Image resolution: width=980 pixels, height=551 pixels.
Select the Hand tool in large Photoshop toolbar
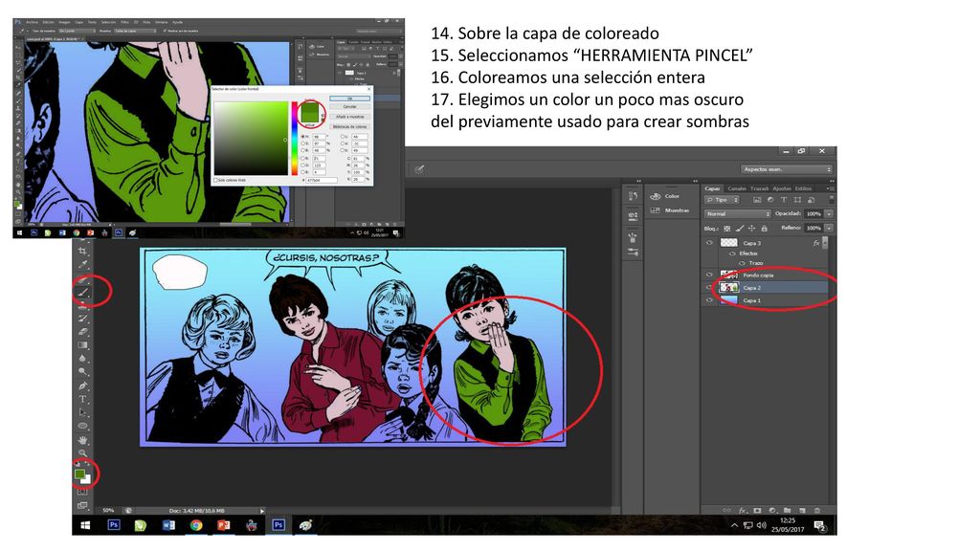pyautogui.click(x=82, y=440)
